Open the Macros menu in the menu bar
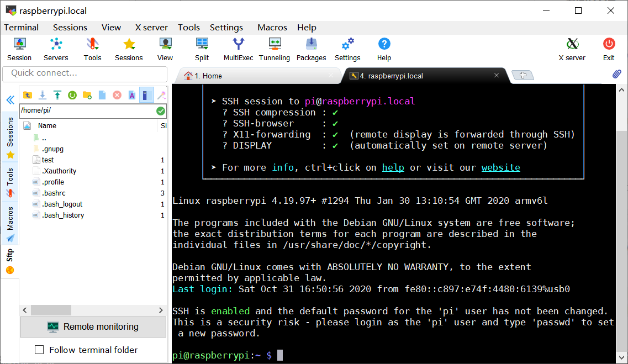The width and height of the screenshot is (628, 364). (x=272, y=27)
